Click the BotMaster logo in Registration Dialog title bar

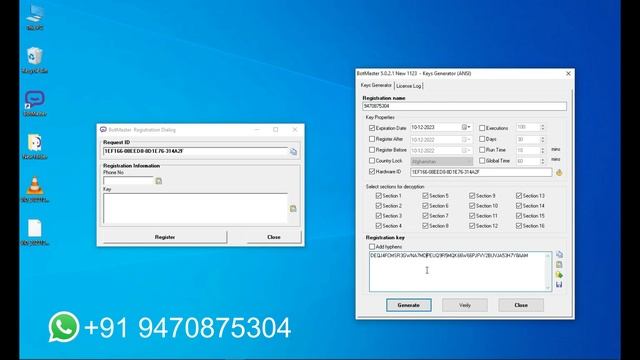[x=103, y=129]
